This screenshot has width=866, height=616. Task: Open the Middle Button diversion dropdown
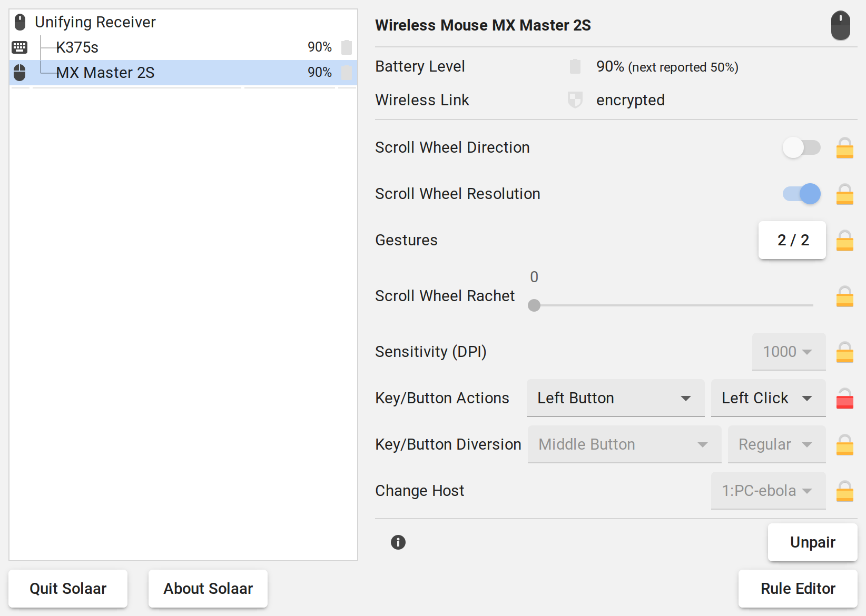(x=625, y=444)
